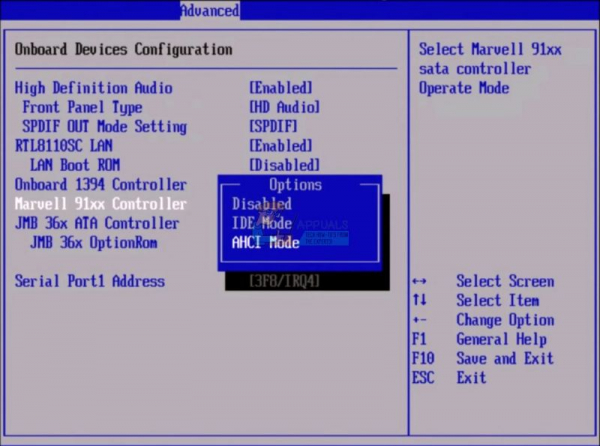Open SPDIF OUT Mode Setting value
The image size is (600, 446).
point(273,127)
